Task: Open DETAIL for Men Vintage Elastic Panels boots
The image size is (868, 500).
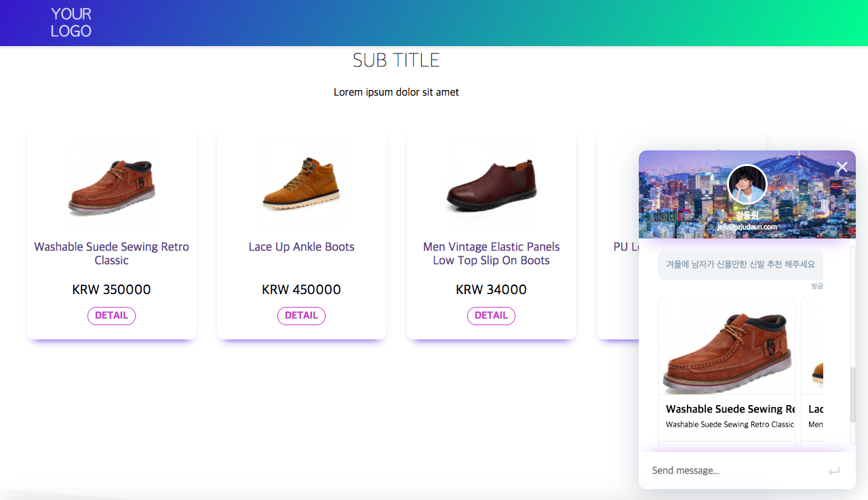Action: click(x=491, y=316)
